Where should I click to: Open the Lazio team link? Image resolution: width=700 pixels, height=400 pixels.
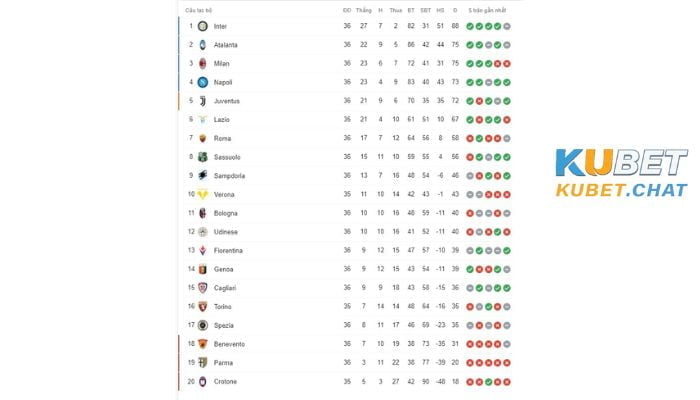[x=221, y=120]
